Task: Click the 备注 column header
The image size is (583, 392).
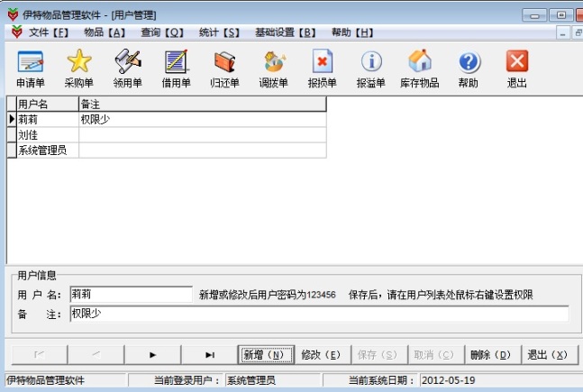Action: point(203,105)
